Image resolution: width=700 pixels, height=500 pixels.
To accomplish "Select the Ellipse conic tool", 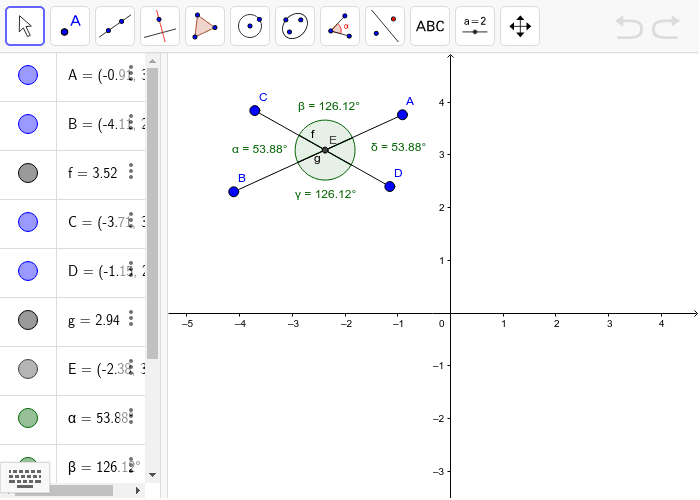I will (x=295, y=26).
